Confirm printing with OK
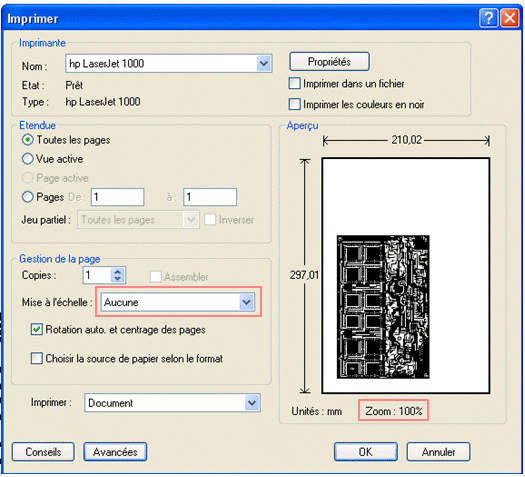The height and width of the screenshot is (477, 525). click(366, 452)
